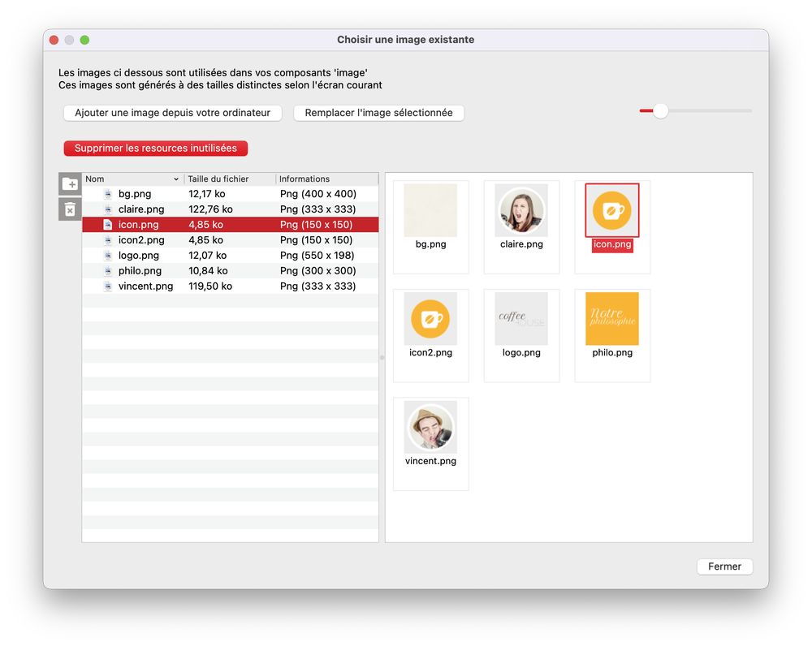Select the philo.png orange thumbnail
Image resolution: width=812 pixels, height=646 pixels.
(611, 319)
